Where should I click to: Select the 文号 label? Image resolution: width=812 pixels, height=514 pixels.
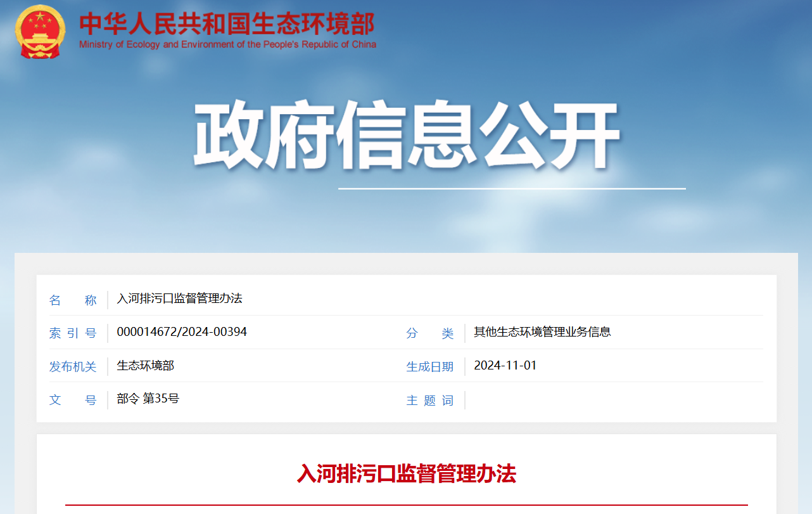73,401
